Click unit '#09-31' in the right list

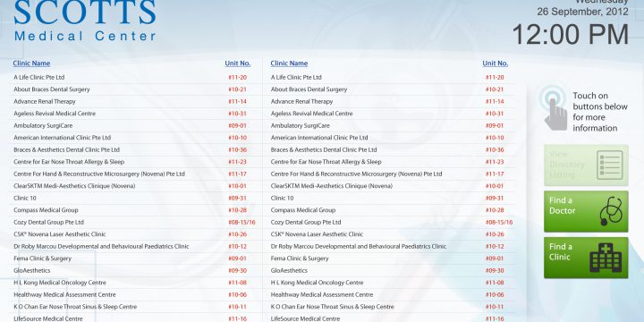point(495,198)
